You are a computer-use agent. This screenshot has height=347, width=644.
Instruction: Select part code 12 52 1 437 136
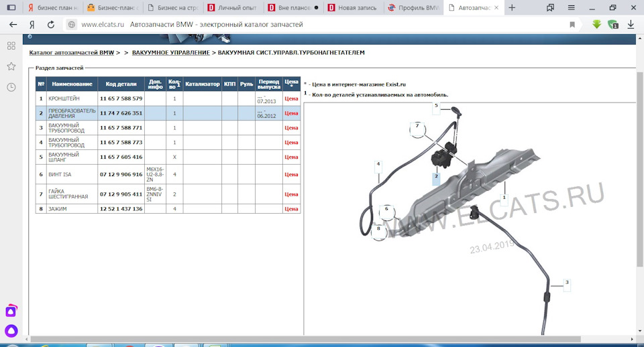pos(121,209)
